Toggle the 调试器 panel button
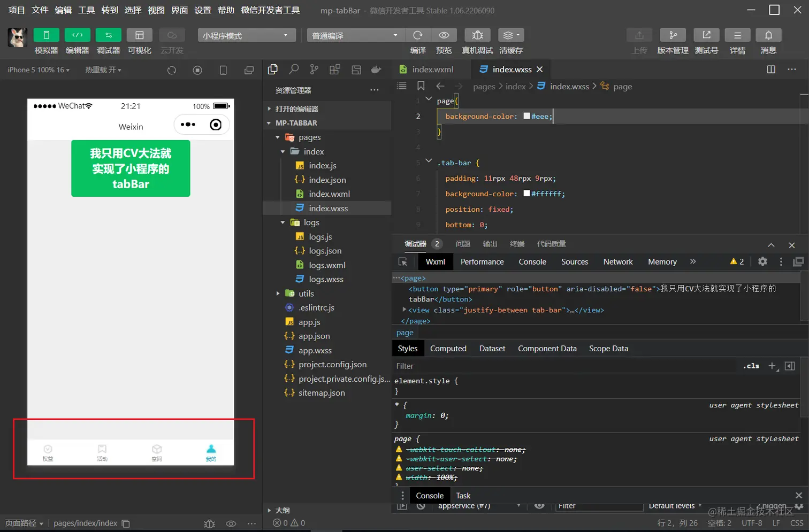The width and height of the screenshot is (809, 532). pos(109,35)
